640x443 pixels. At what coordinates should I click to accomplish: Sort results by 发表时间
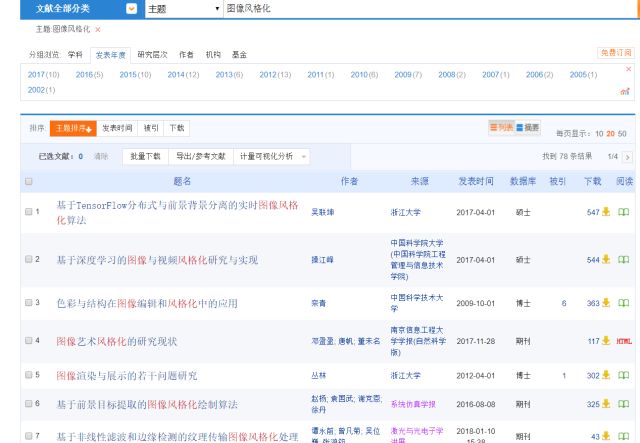pyautogui.click(x=117, y=128)
